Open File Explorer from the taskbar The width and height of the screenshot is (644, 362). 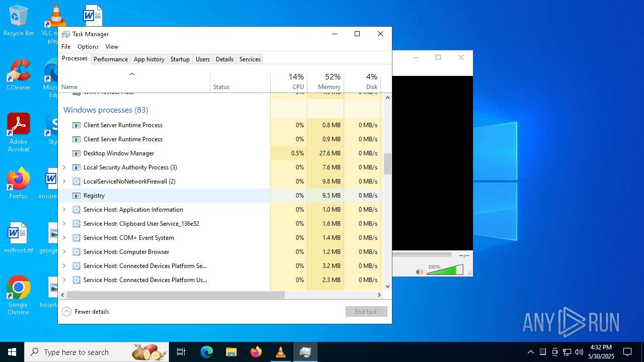231,352
